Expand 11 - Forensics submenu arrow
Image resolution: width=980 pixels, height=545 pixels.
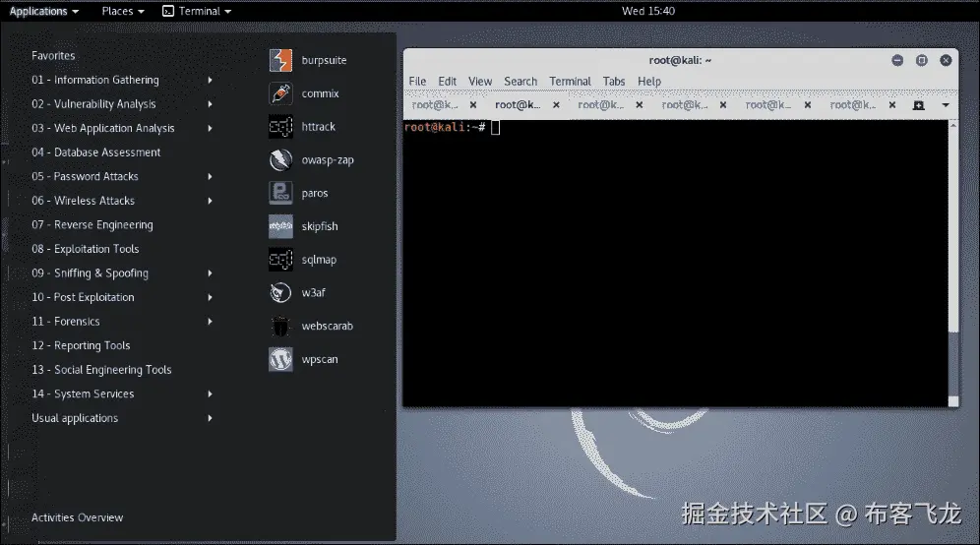click(x=210, y=322)
